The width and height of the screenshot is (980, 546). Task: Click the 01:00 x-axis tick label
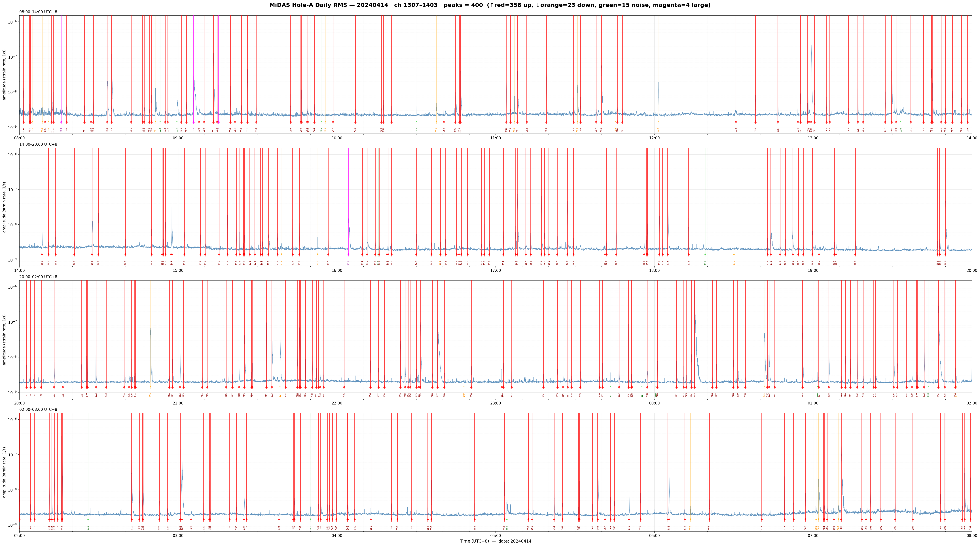[x=813, y=403]
